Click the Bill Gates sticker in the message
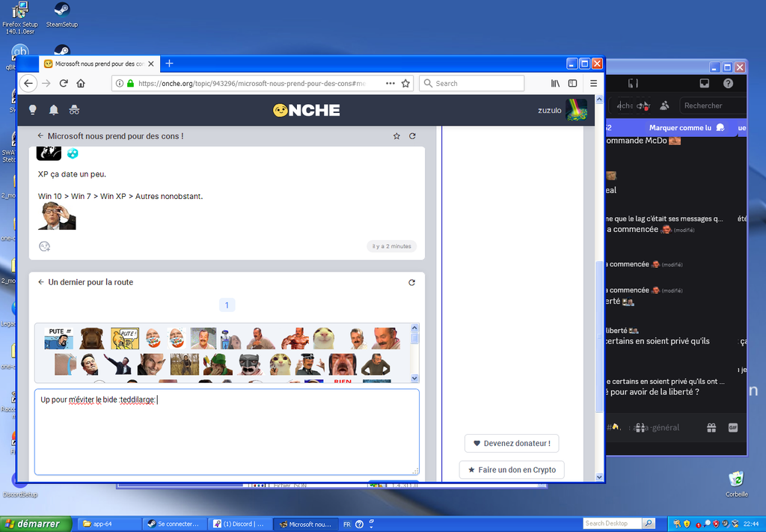766x532 pixels. [x=57, y=216]
